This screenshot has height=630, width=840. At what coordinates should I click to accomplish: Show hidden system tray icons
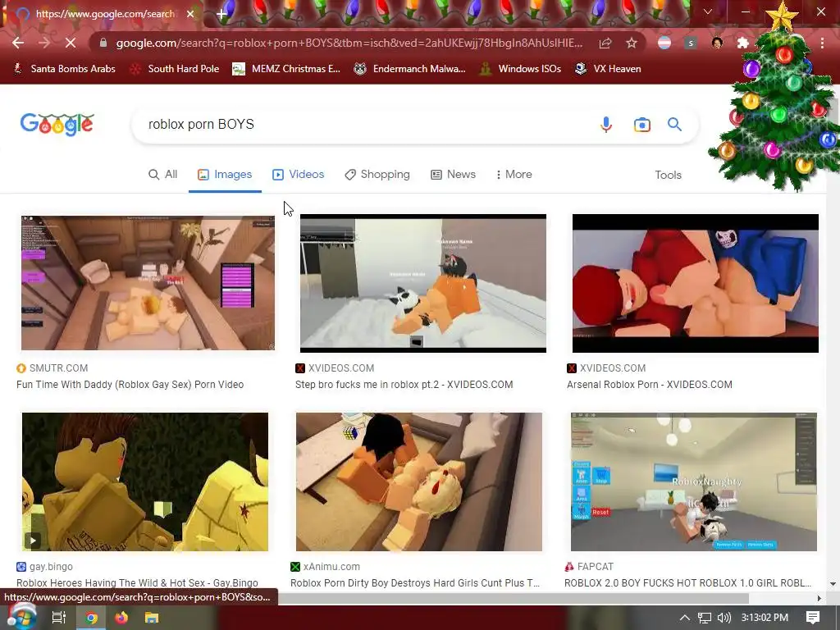coord(684,618)
